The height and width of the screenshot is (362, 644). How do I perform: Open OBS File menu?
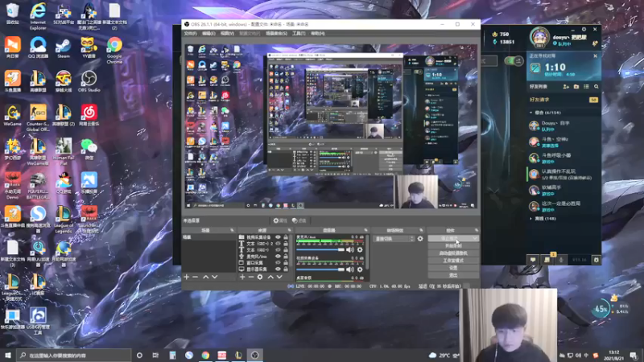(190, 33)
